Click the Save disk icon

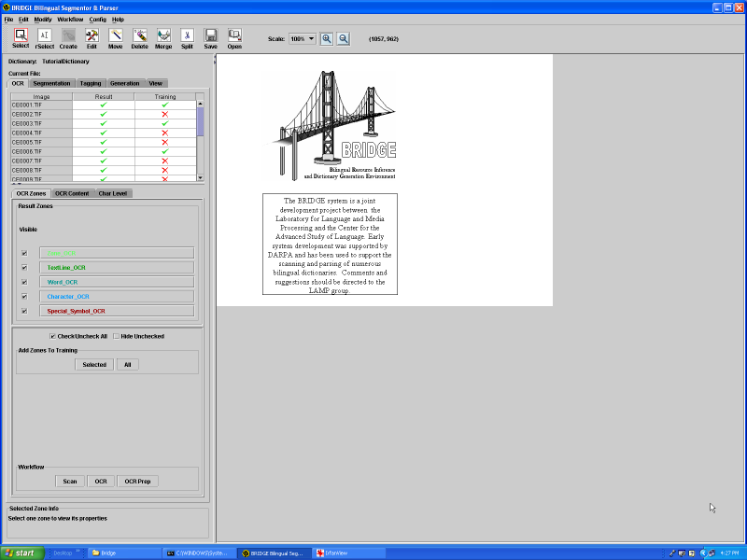point(211,35)
